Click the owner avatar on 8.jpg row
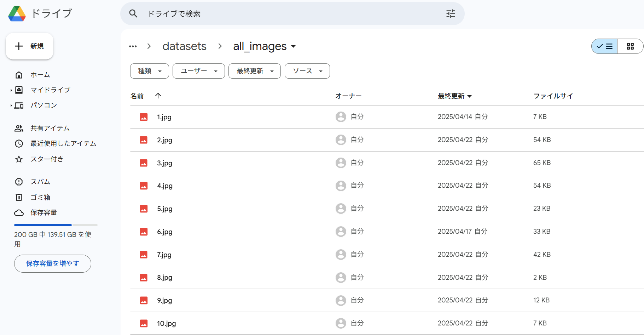644x335 pixels. click(341, 277)
